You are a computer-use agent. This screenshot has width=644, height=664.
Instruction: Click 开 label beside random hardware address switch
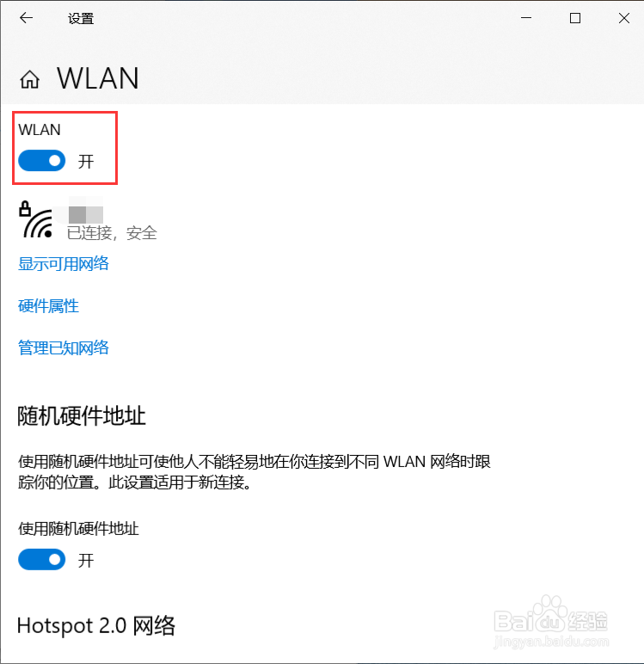tap(85, 560)
